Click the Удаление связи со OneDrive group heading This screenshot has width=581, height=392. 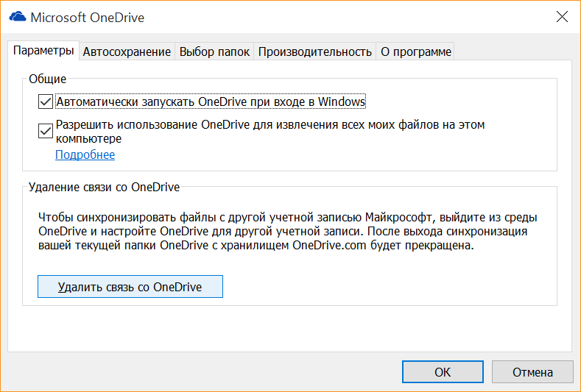(104, 188)
